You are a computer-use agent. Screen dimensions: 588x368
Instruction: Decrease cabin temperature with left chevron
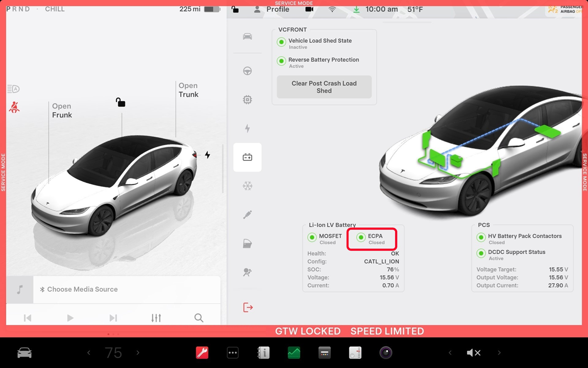coord(89,353)
